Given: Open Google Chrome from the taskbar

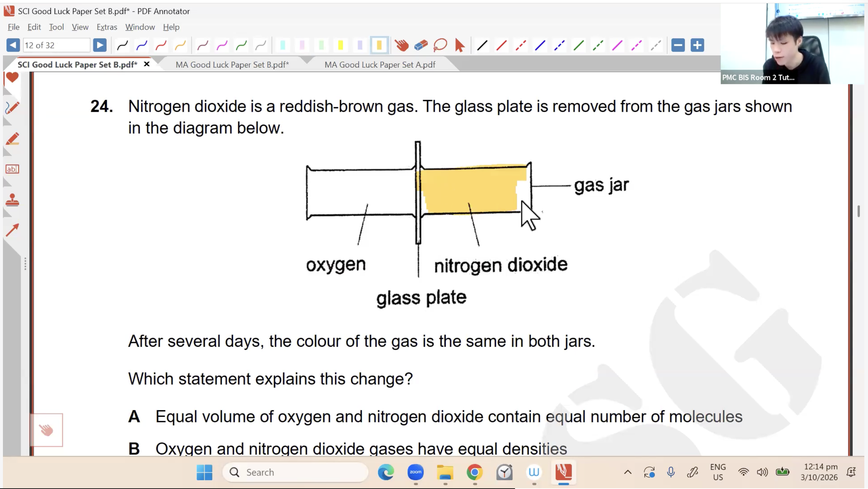Looking at the screenshot, I should [x=475, y=472].
